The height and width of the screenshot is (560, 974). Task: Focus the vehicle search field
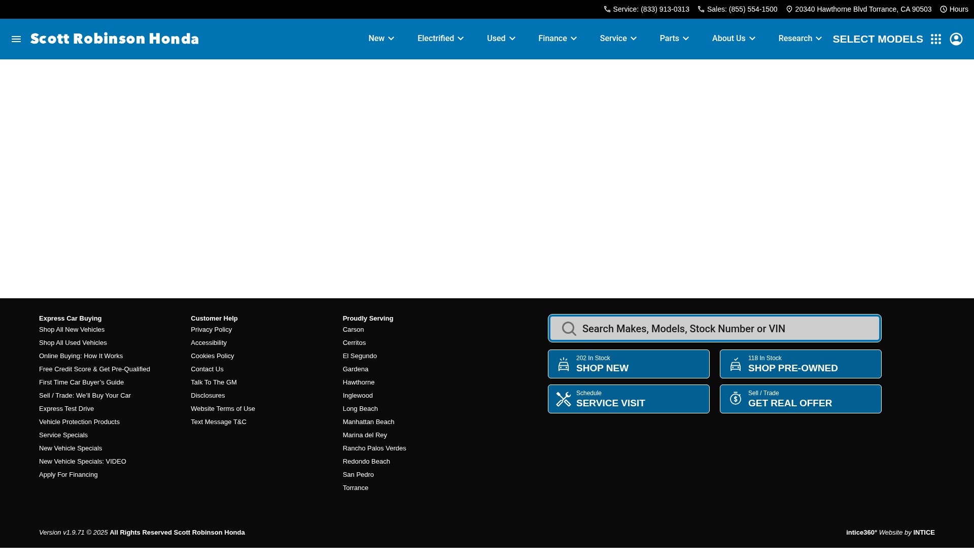(715, 329)
